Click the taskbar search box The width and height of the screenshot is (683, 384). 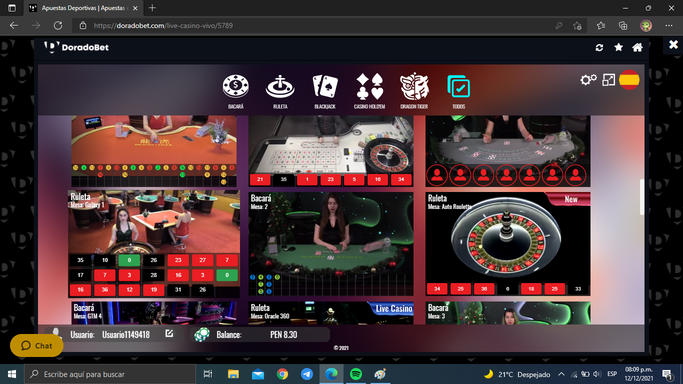pyautogui.click(x=110, y=374)
